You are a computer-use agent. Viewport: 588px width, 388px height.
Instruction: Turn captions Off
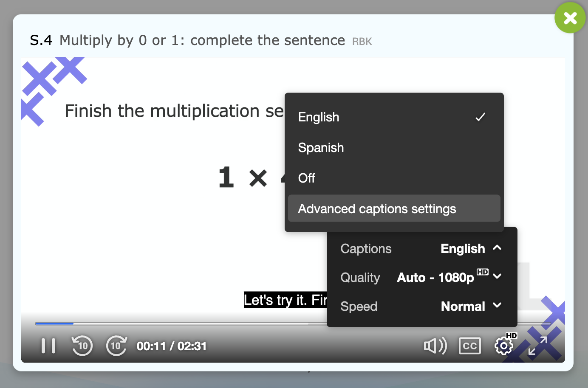(x=307, y=178)
